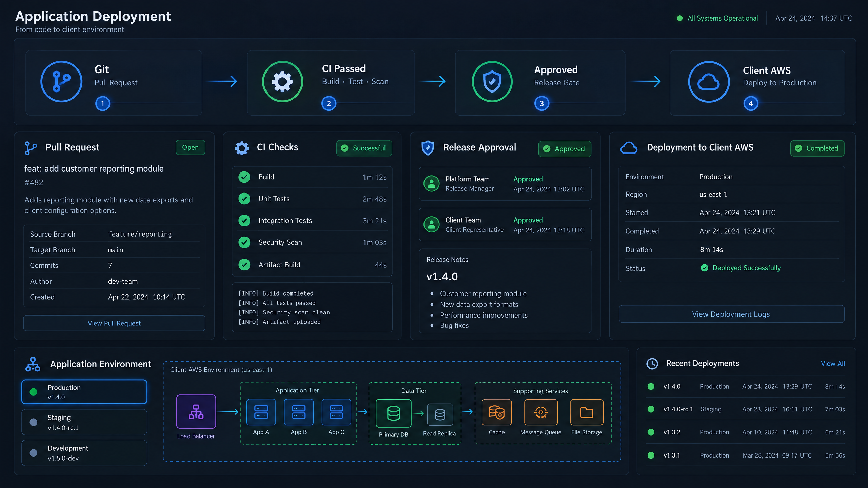Click the Integration Tests 3m 21s duration
Viewport: 868px width, 488px height.
[x=374, y=221]
